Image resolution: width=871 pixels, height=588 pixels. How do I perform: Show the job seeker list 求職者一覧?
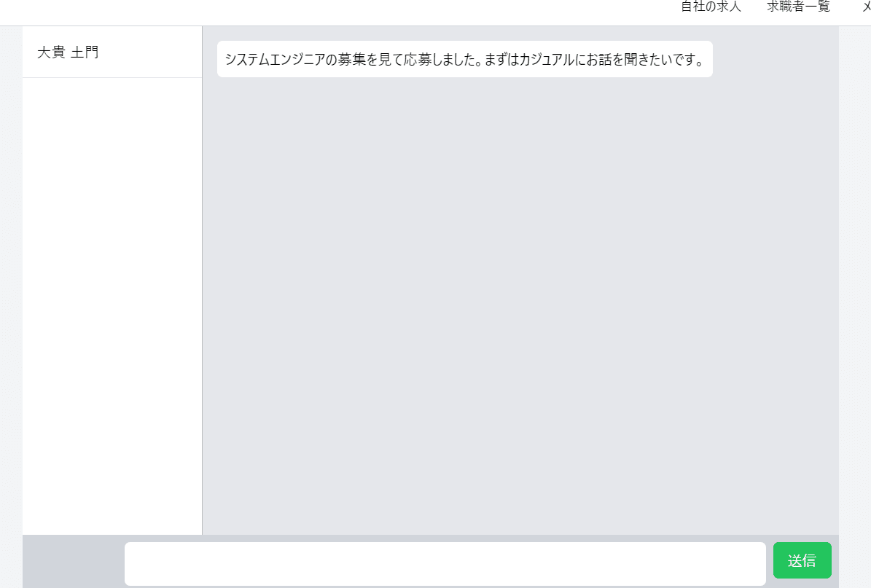[798, 6]
